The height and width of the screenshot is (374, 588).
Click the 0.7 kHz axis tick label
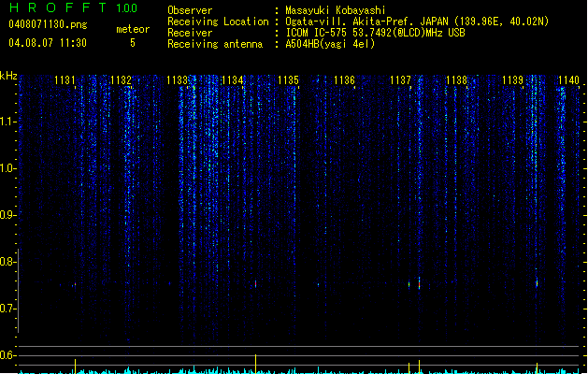point(7,309)
